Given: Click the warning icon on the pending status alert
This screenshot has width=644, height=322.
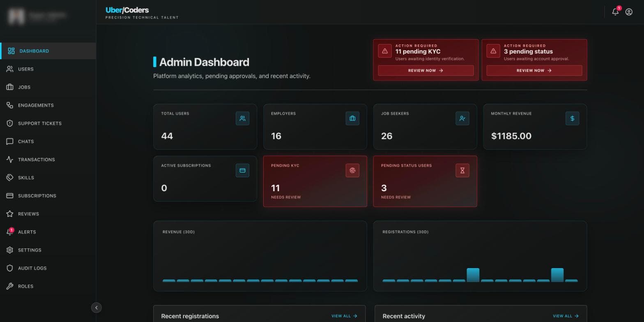Looking at the screenshot, I should coord(493,51).
